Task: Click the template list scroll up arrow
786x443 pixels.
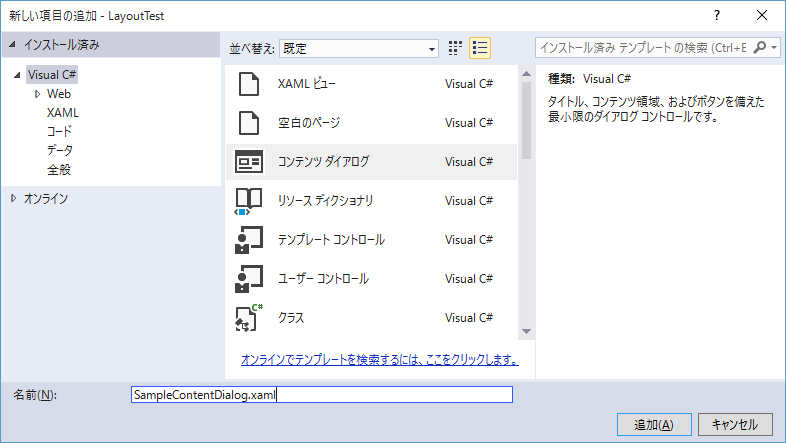Action: tap(526, 74)
